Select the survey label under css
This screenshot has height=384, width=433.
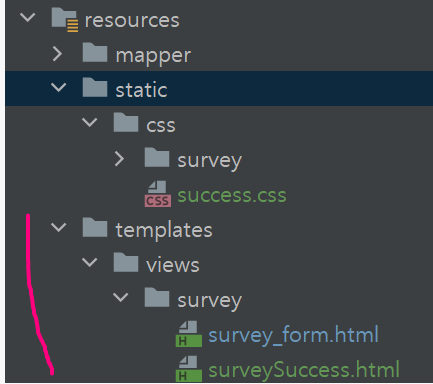tap(210, 161)
